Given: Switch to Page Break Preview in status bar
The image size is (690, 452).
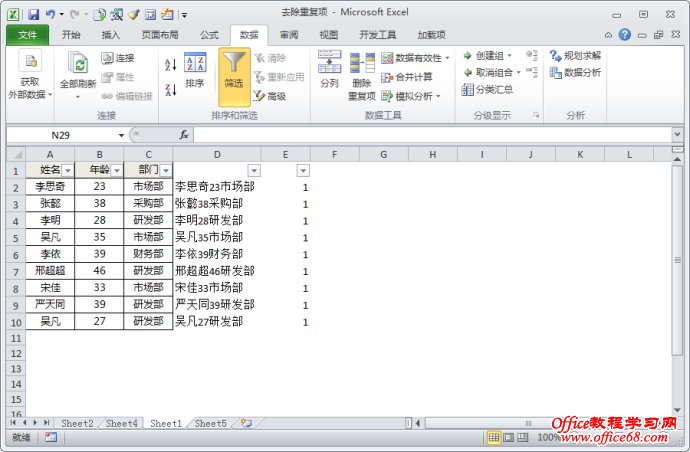Looking at the screenshot, I should click(x=523, y=437).
